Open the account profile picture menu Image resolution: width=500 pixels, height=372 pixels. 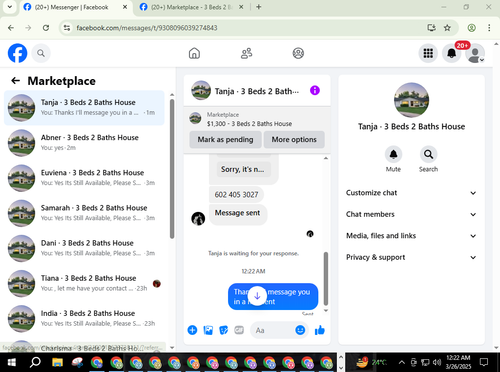(475, 53)
